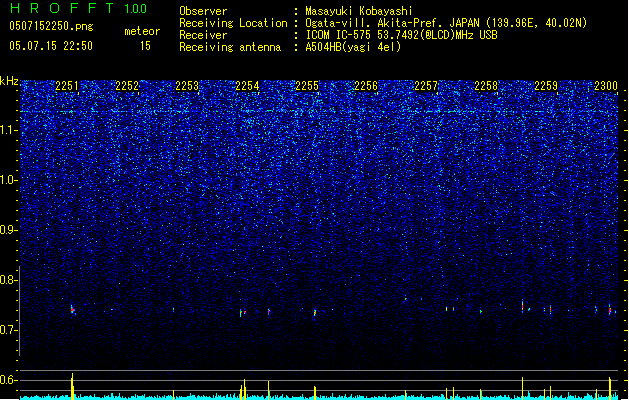
Task: Click the 0.9 kHz axis tick label
Action: (x=8, y=230)
